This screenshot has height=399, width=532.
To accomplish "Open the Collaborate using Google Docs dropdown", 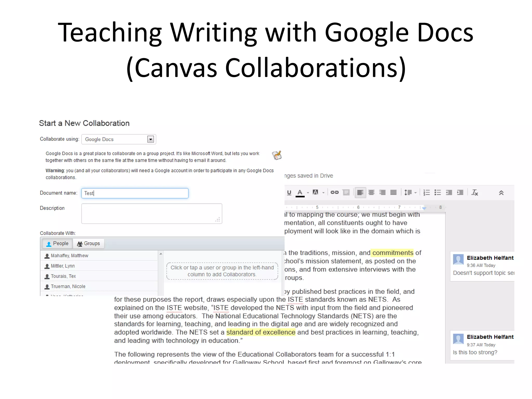I will click(x=119, y=139).
